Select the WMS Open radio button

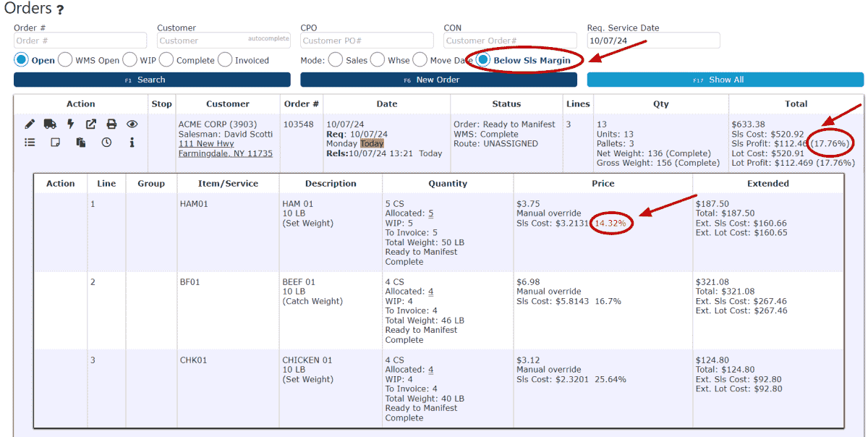(65, 60)
